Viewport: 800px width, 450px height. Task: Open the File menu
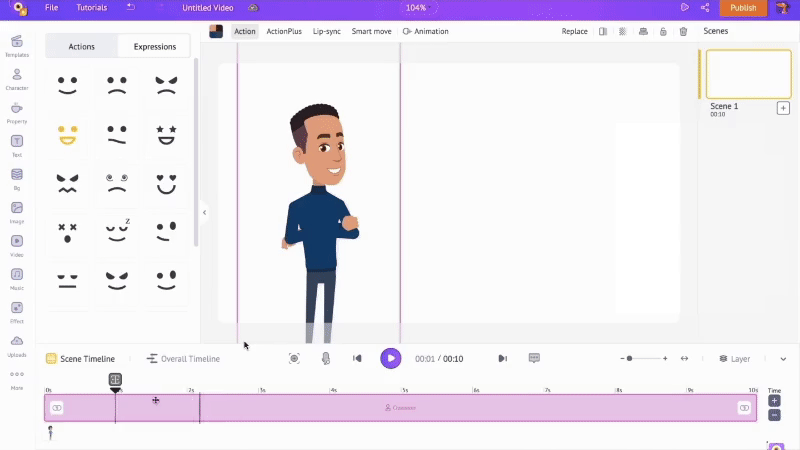pos(51,8)
